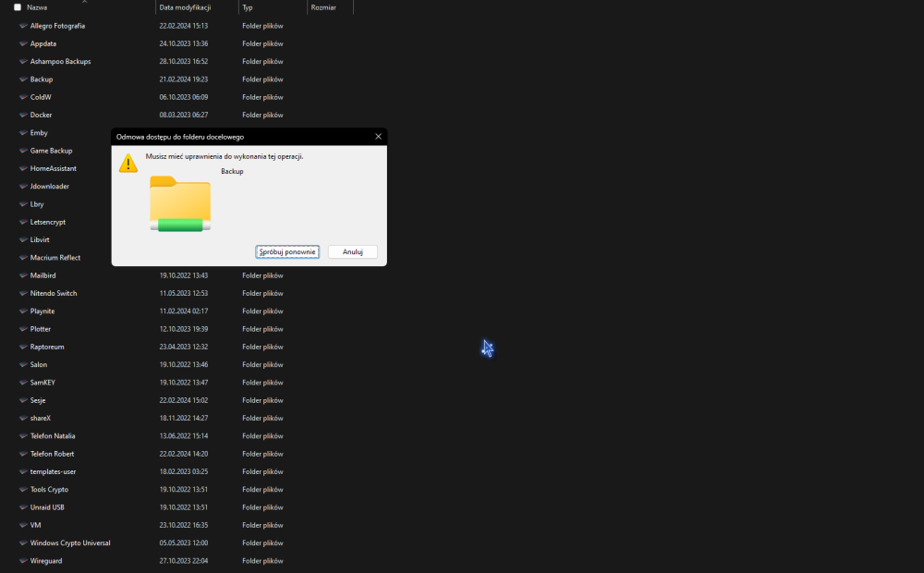The width and height of the screenshot is (924, 573).
Task: Click date 22.02.2024 15:13 of Allegro Fotografia
Action: pos(183,26)
